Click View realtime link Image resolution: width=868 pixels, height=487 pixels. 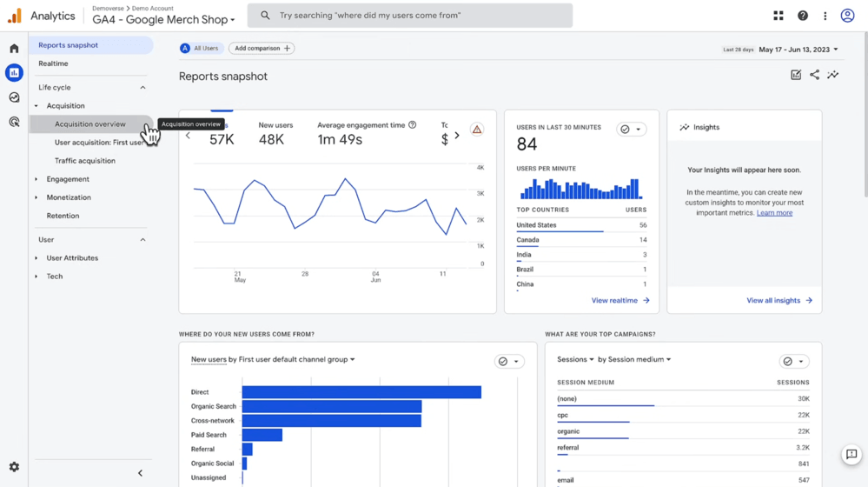(x=620, y=300)
